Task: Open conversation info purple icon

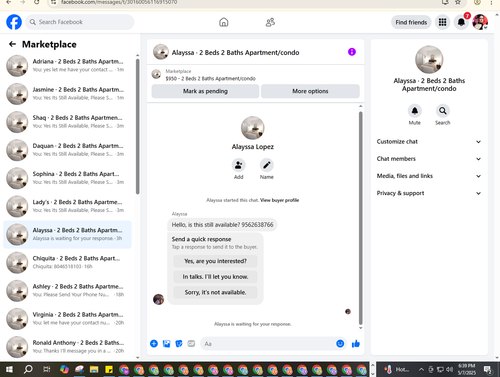Action: click(352, 52)
